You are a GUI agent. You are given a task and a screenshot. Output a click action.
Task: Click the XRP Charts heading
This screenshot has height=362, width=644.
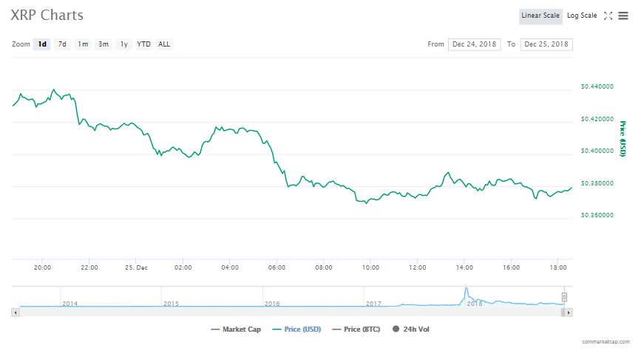pyautogui.click(x=47, y=16)
